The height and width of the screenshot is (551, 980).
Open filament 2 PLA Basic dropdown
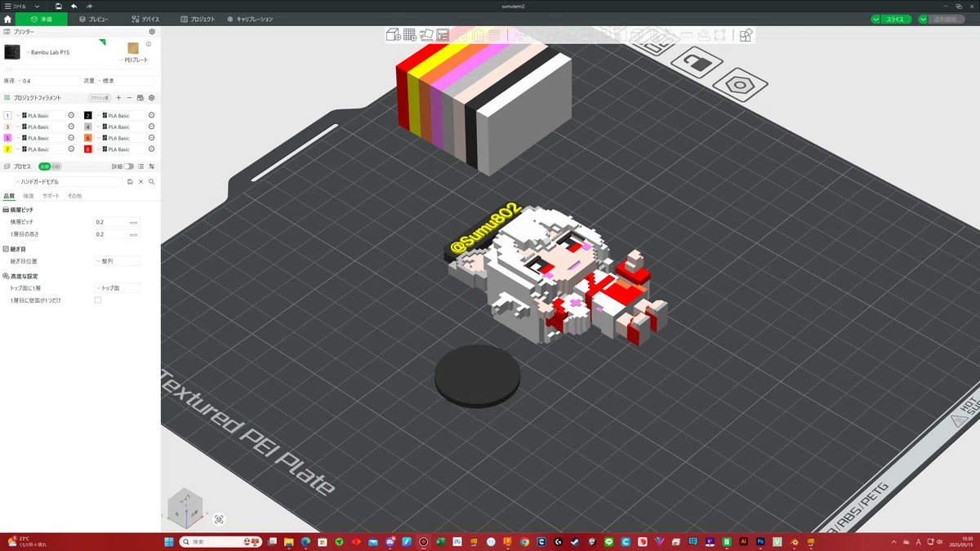click(x=120, y=116)
